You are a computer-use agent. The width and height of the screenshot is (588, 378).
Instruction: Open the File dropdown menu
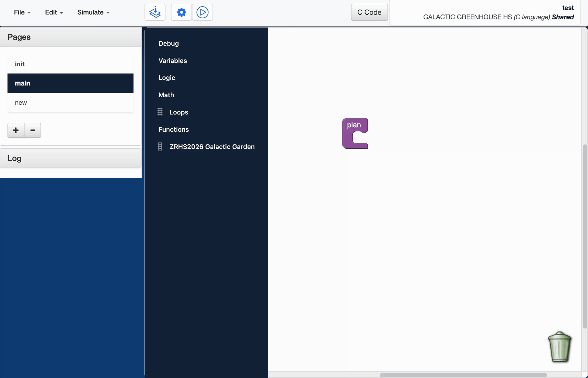[x=22, y=12]
